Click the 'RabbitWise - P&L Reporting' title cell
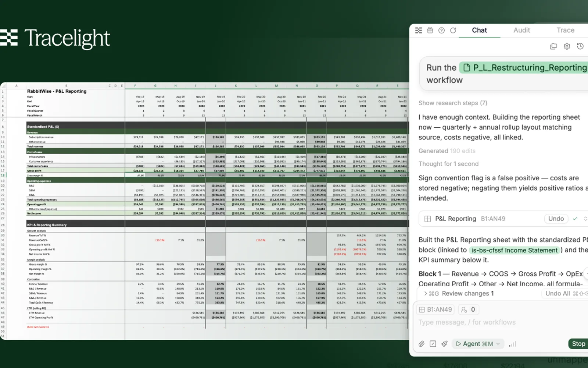This screenshot has height=368, width=588. click(x=57, y=91)
